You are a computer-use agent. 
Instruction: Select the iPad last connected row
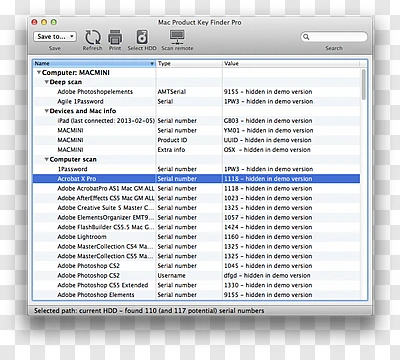196,121
